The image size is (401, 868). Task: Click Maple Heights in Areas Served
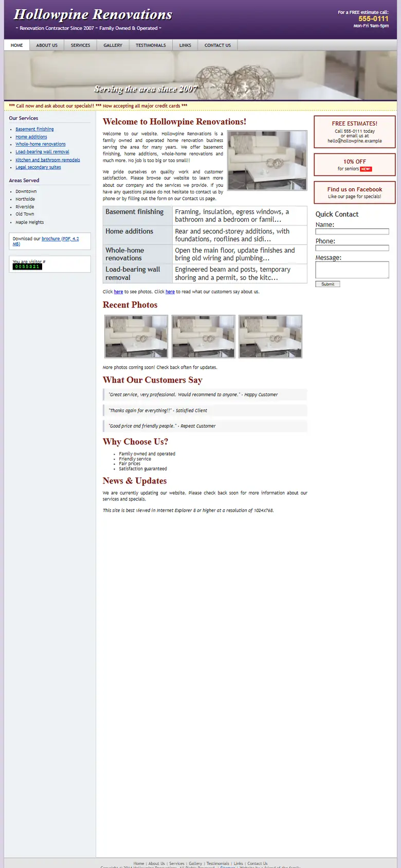pos(30,222)
